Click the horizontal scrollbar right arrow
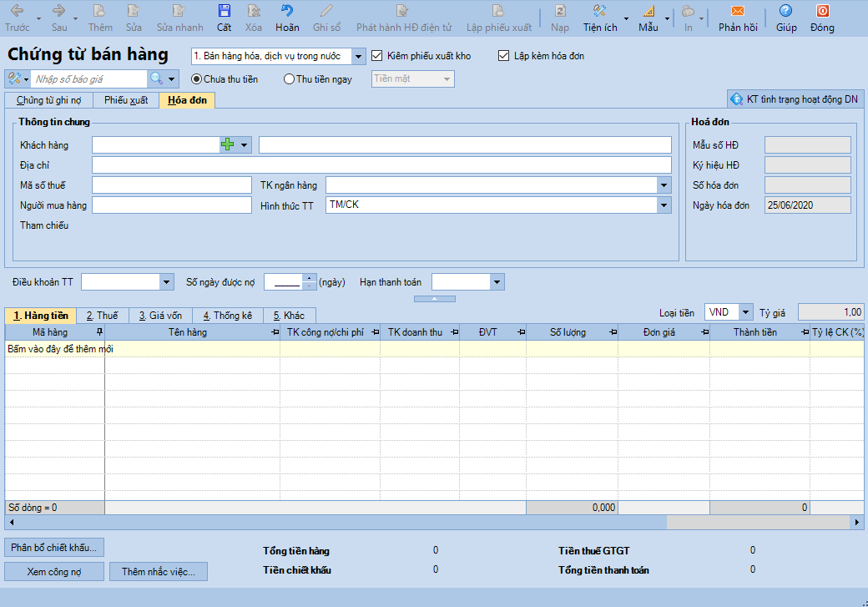 tap(857, 522)
